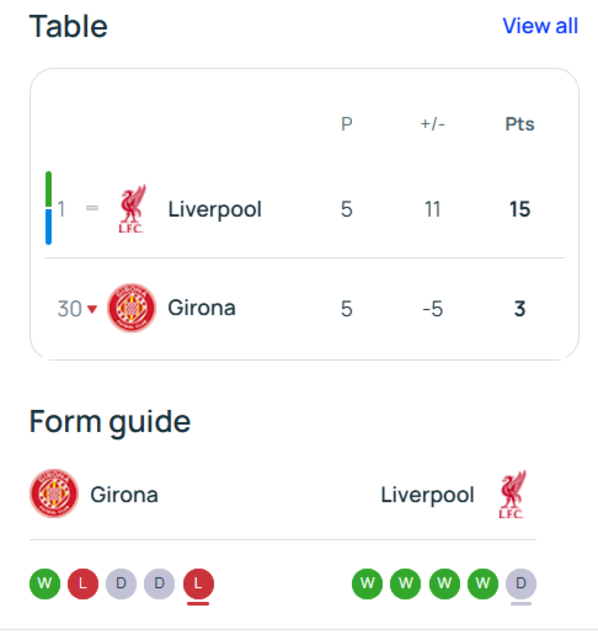This screenshot has width=598, height=640.
Task: Click the equals position indicator beside Liverpool
Action: [92, 208]
